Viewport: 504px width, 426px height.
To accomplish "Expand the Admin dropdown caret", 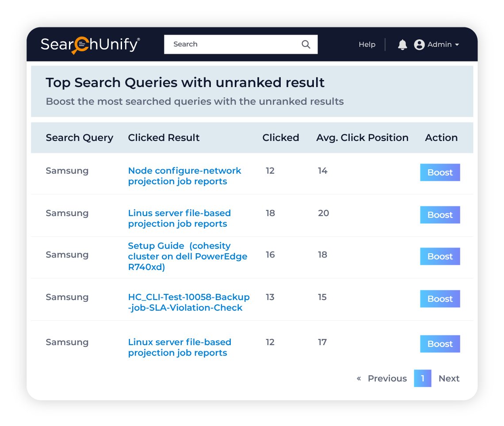I will [457, 45].
